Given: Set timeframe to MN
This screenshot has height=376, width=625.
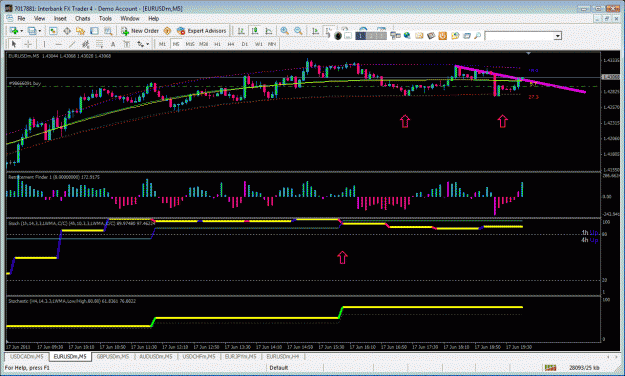Looking at the screenshot, I should coord(272,44).
